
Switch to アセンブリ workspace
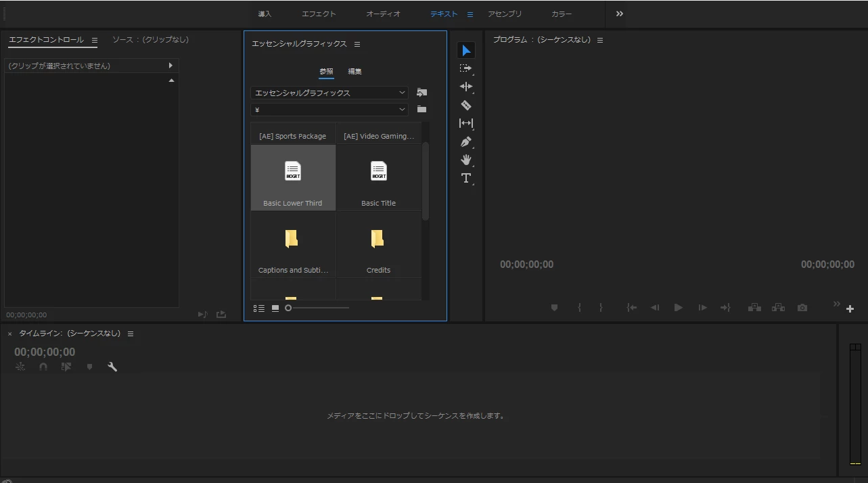[x=505, y=14]
